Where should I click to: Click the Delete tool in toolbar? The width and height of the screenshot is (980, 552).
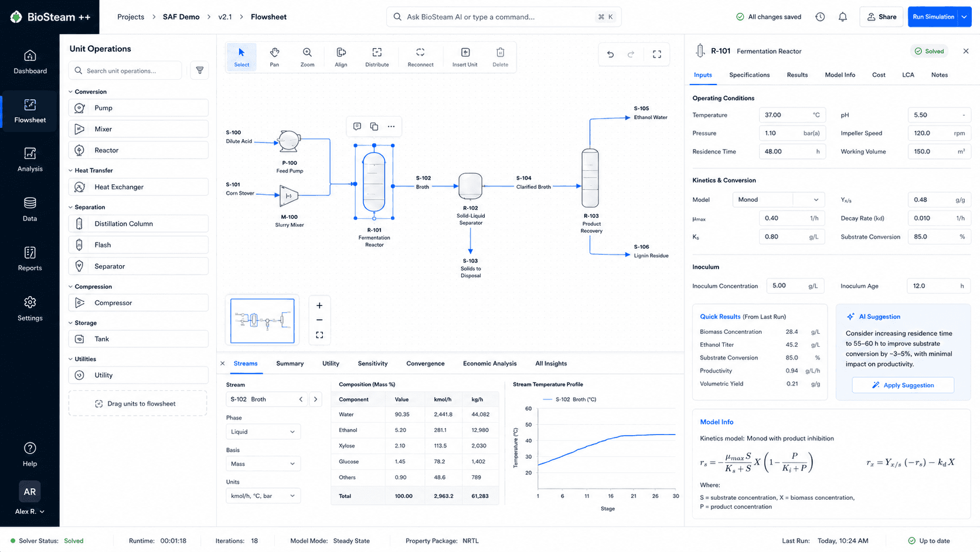(500, 57)
